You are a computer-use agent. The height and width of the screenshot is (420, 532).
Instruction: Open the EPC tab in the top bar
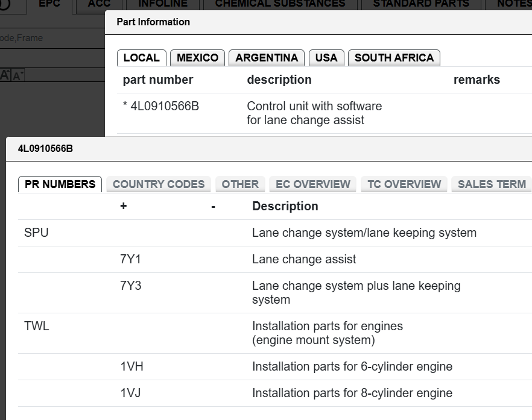coord(49,4)
